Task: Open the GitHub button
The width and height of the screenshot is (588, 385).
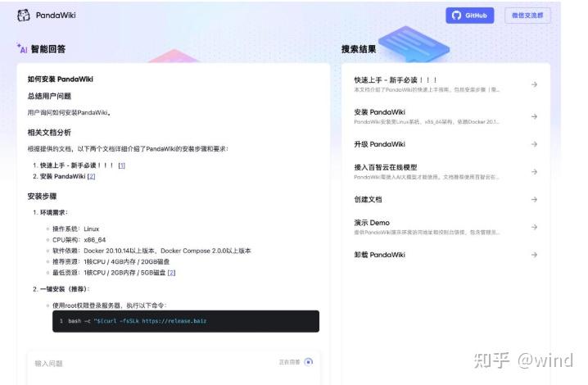Action: point(469,16)
